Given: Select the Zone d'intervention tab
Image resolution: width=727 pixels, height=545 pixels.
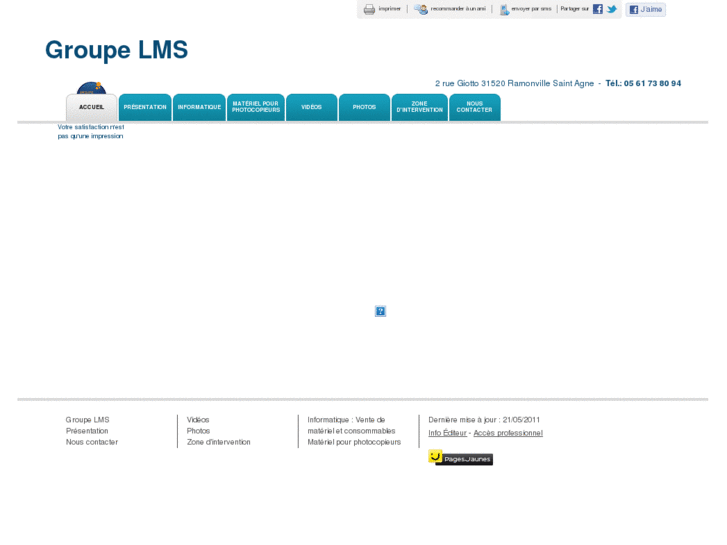Looking at the screenshot, I should [x=420, y=107].
